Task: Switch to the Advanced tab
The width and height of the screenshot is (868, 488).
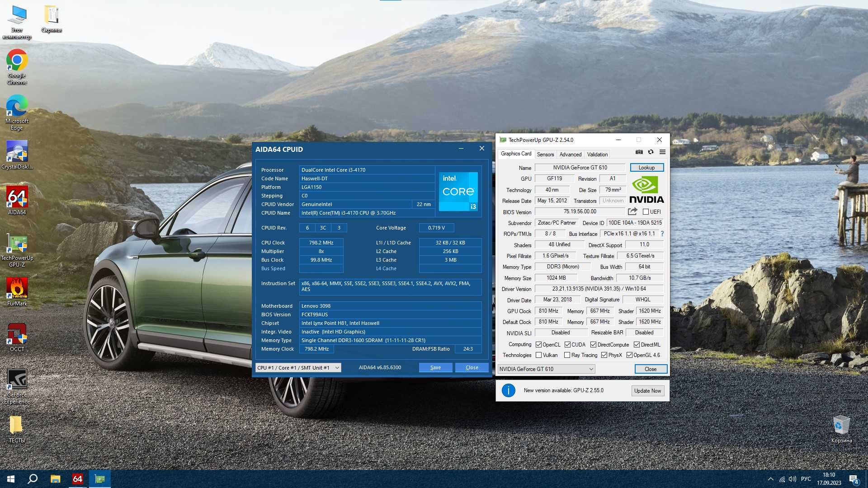Action: pos(571,155)
